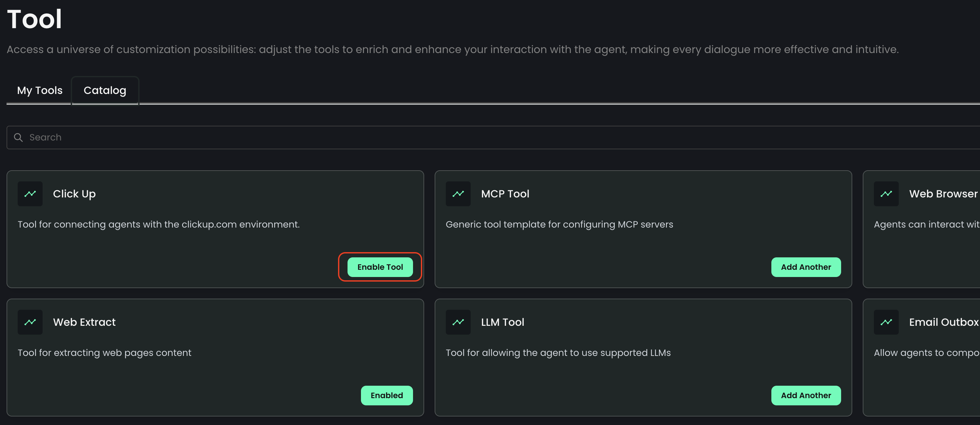Click the Enabled button on Web Extract
980x425 pixels.
click(386, 395)
